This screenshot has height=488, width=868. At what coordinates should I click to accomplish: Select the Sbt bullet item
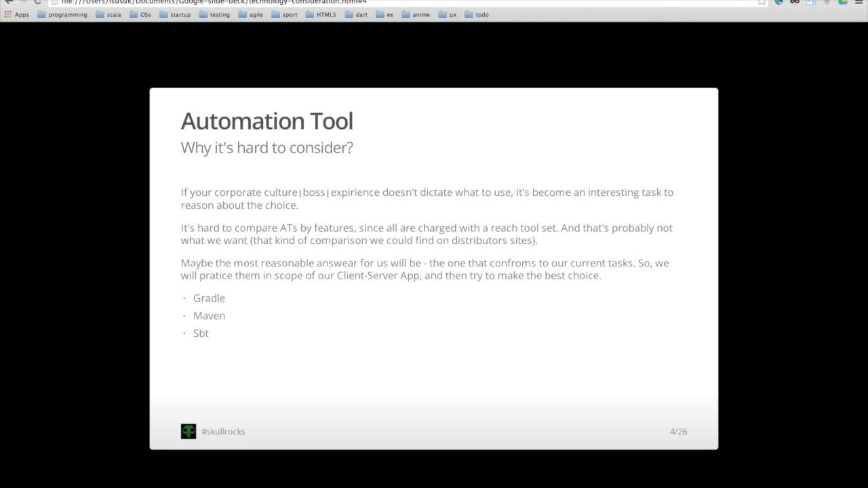201,333
